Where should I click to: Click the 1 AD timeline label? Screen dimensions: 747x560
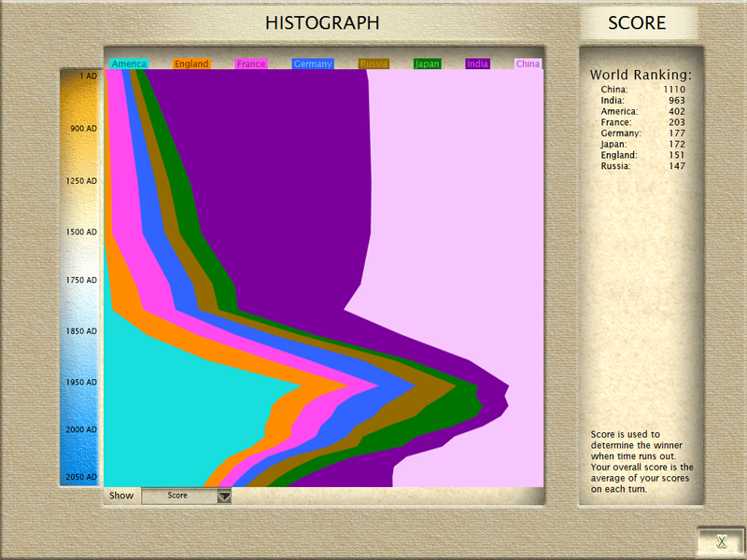(88, 76)
